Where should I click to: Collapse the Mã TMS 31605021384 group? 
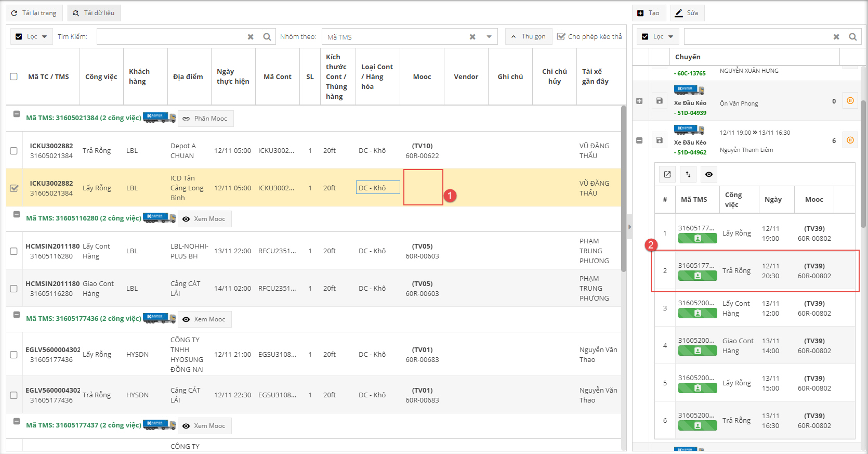tap(17, 114)
